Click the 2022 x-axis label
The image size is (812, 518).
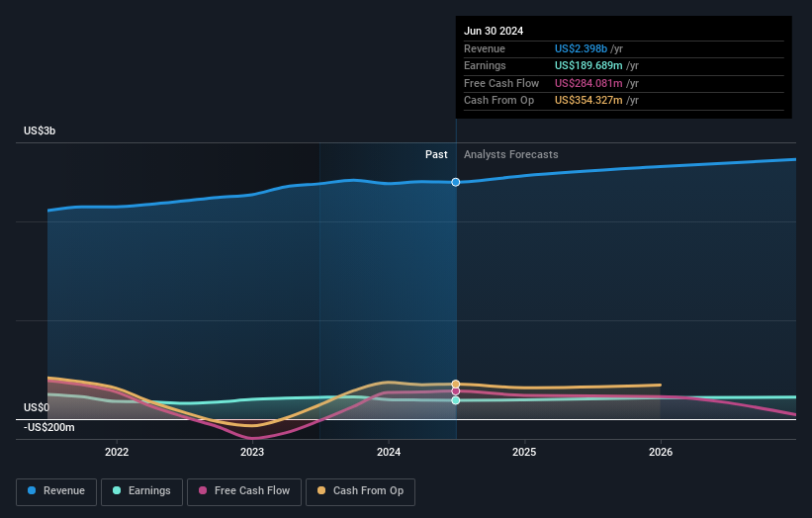click(117, 452)
